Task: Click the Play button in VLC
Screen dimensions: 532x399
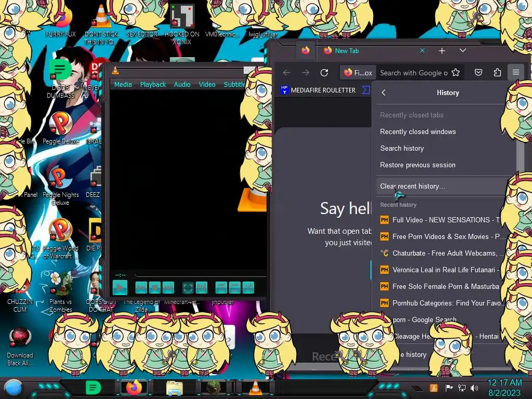Action: (120, 288)
